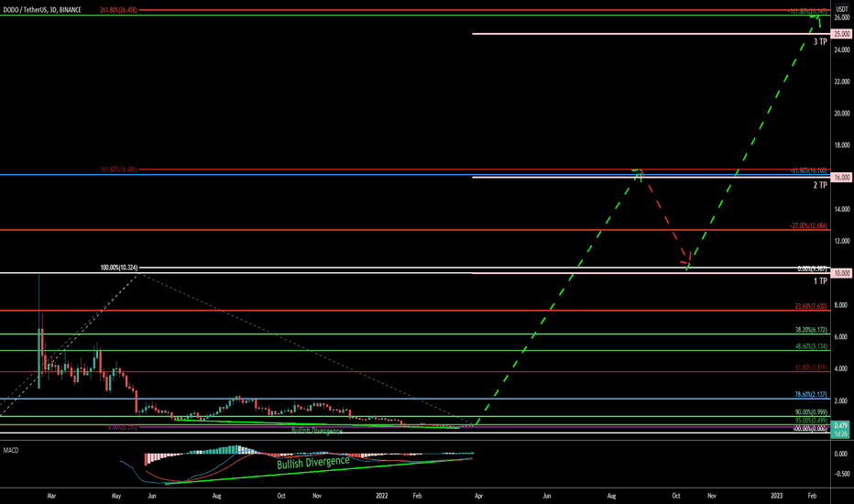This screenshot has width=854, height=504.
Task: Select the current price tag 0.479
Action: click(841, 425)
